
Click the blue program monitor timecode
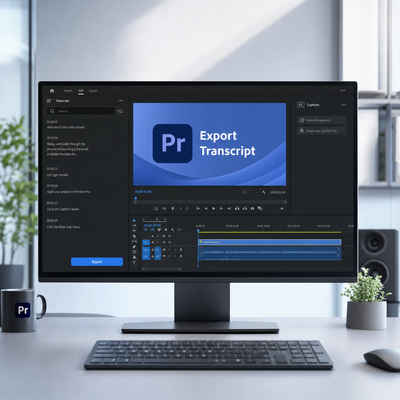pyautogui.click(x=143, y=192)
